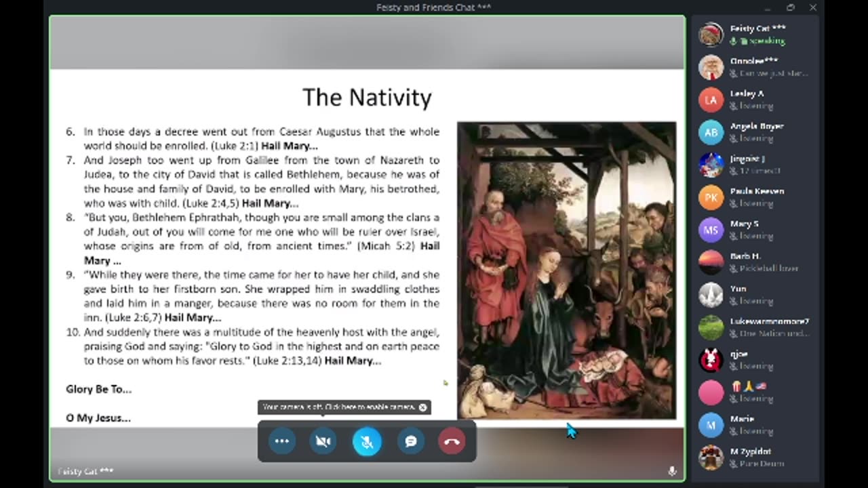Click 'O My Jesus...' line on slide

tap(98, 418)
